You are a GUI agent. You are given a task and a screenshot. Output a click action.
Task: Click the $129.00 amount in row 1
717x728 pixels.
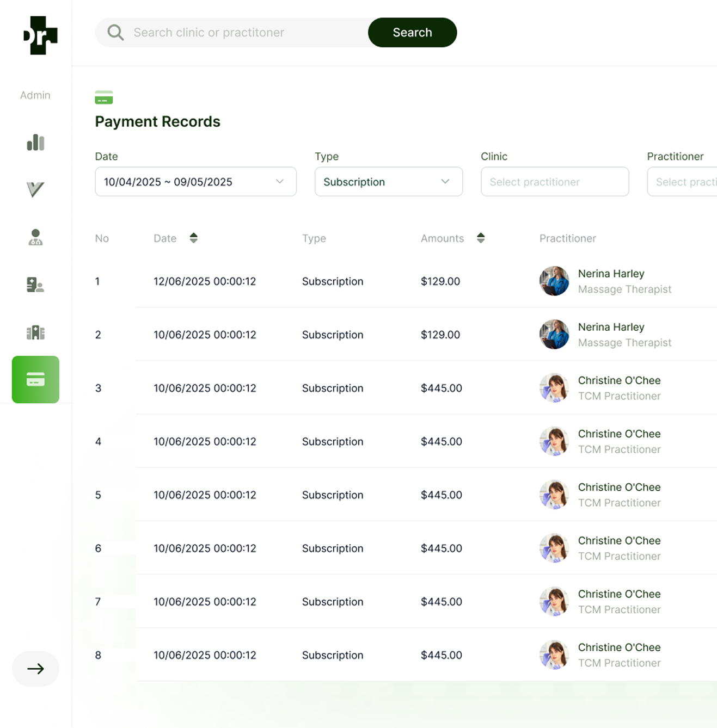(x=440, y=281)
